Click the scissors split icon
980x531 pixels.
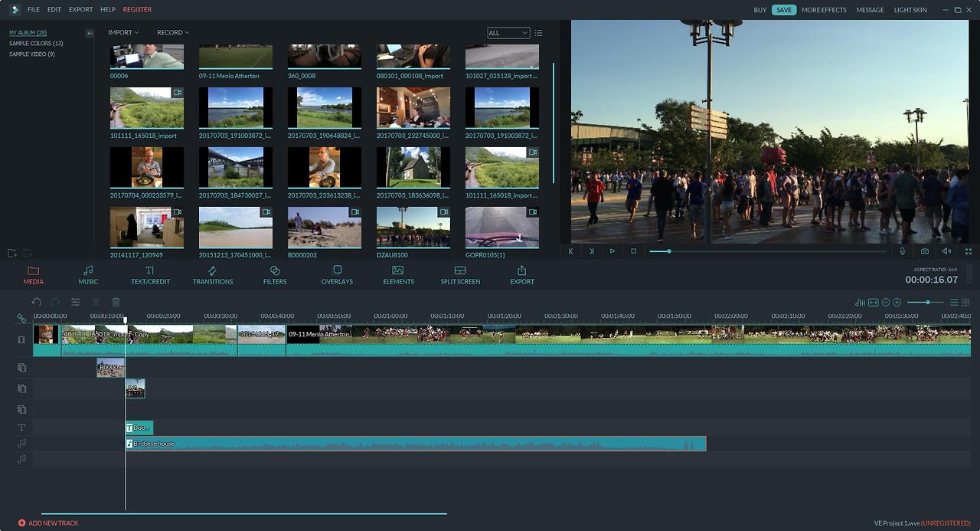coord(96,302)
